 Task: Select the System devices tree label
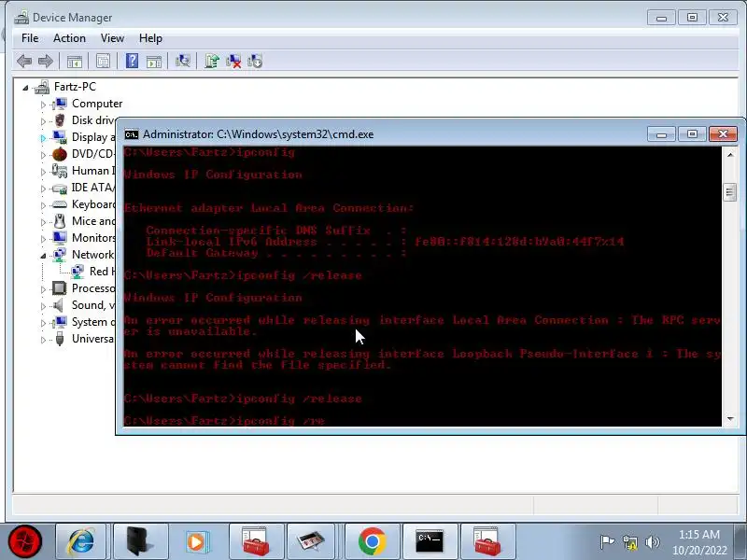pos(93,321)
